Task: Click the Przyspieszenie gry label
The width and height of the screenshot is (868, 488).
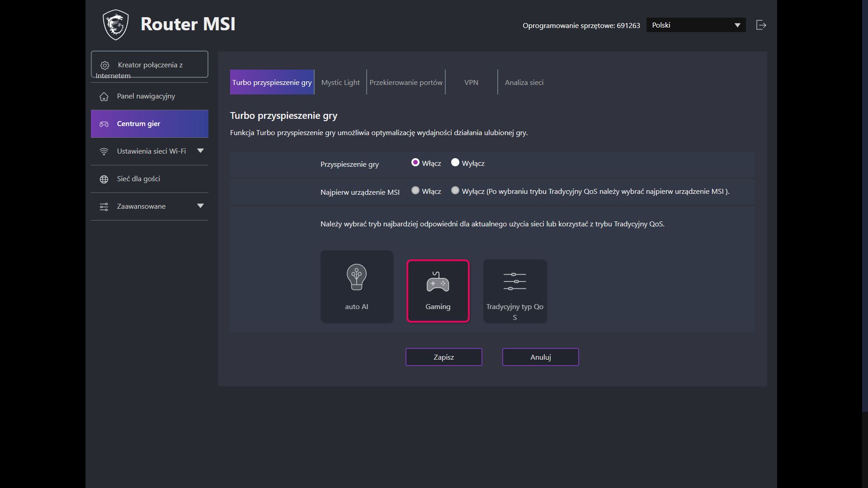Action: pyautogui.click(x=349, y=164)
